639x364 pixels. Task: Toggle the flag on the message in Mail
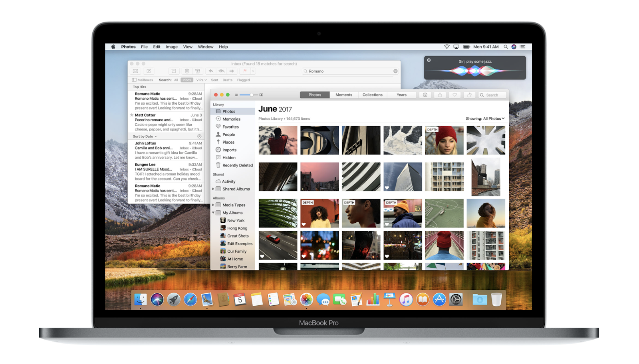(245, 71)
